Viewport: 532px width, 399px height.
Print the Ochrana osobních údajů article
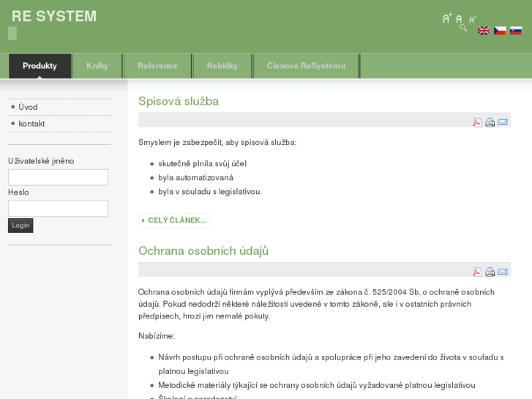490,272
